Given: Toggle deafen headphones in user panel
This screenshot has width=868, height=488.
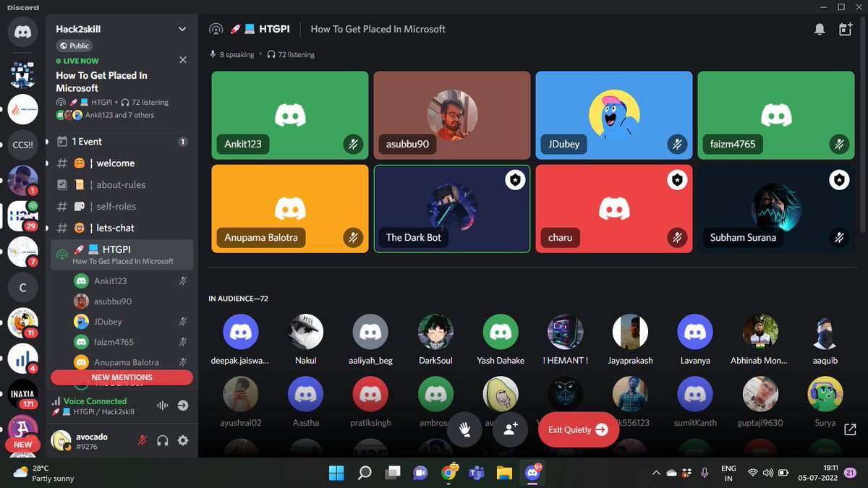Looking at the screenshot, I should 163,440.
